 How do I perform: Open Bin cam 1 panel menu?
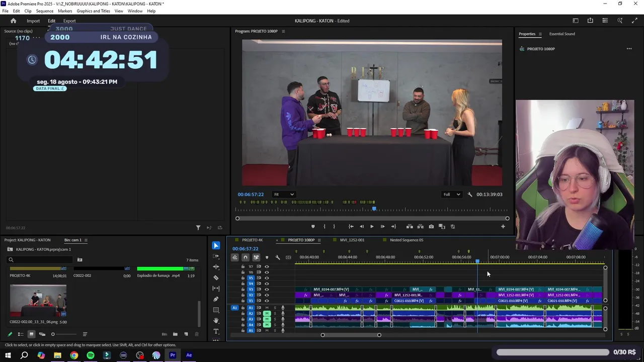tap(86, 240)
